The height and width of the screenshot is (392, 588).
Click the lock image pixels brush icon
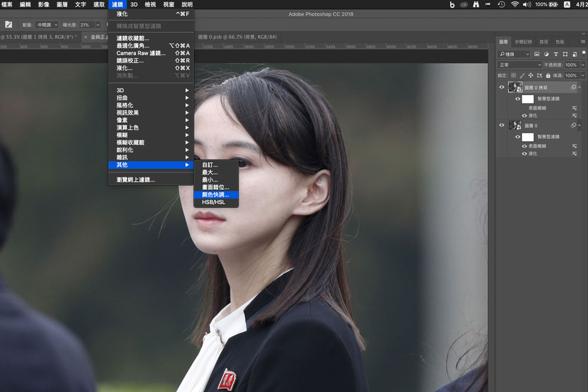(522, 75)
